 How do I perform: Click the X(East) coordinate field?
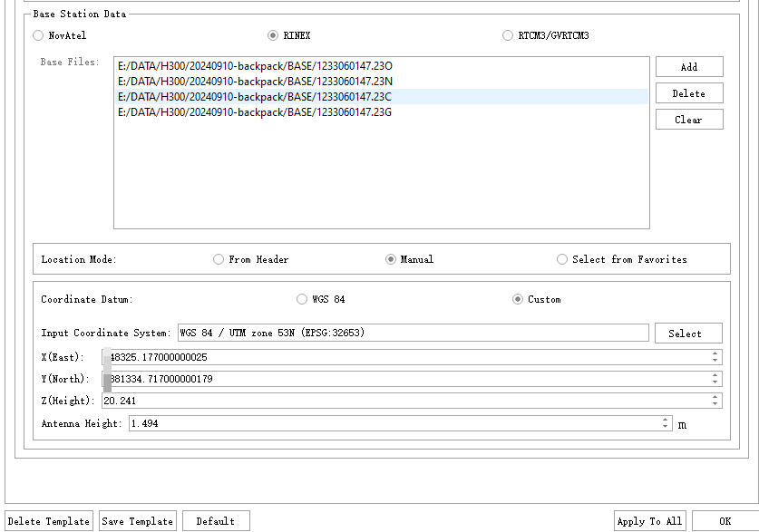(408, 357)
